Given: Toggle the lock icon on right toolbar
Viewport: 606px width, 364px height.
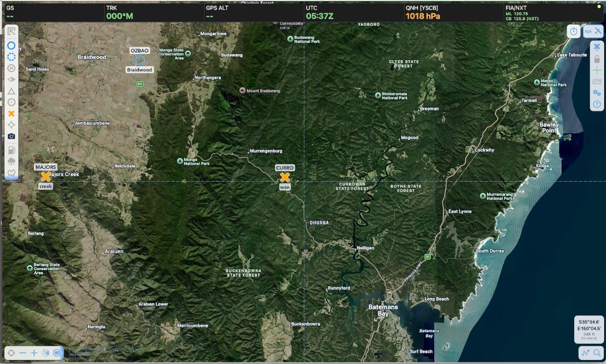Looking at the screenshot, I should (x=596, y=59).
